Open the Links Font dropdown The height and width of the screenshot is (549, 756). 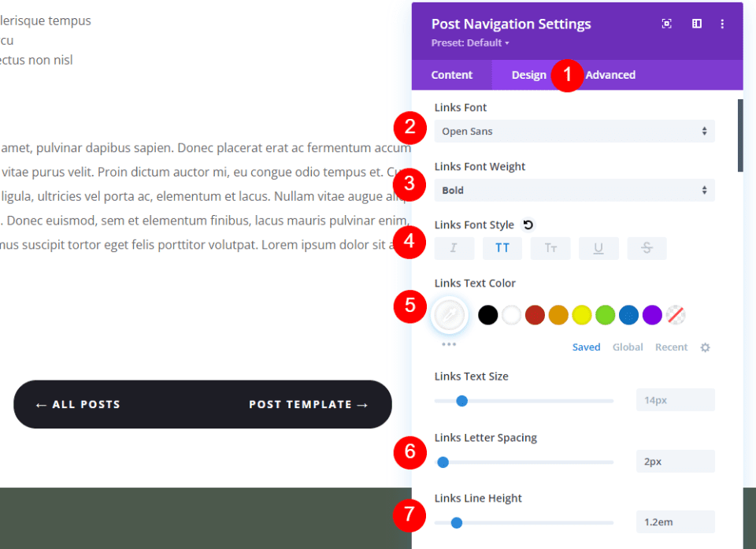[x=574, y=132]
